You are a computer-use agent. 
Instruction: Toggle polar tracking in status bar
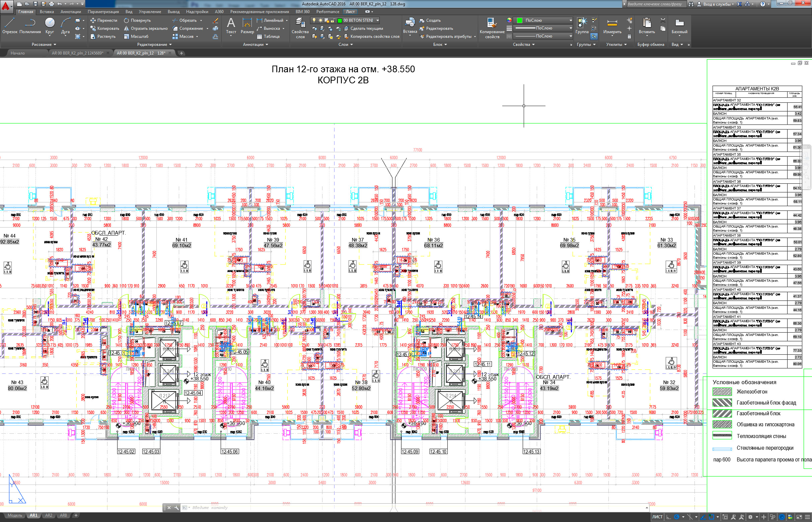point(676,517)
